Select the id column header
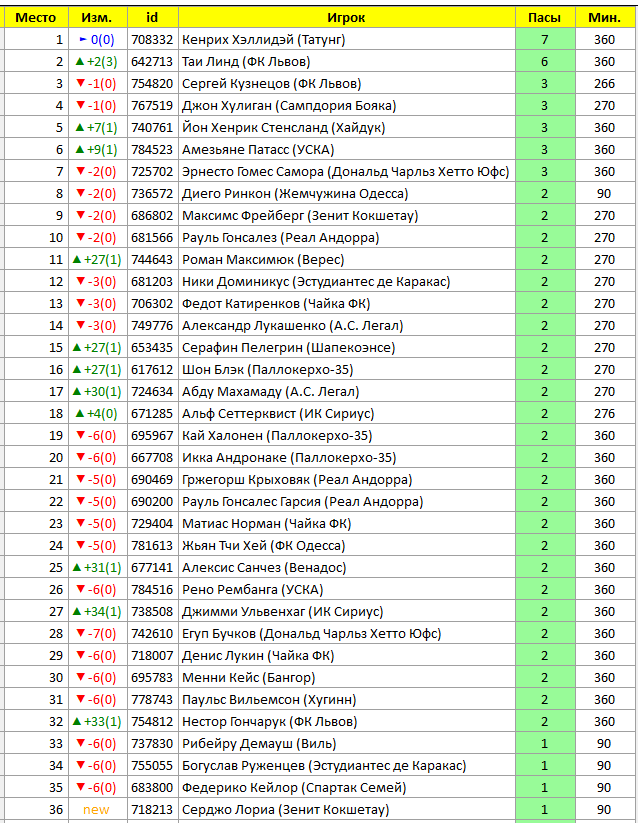Image resolution: width=638 pixels, height=823 pixels. pos(153,17)
